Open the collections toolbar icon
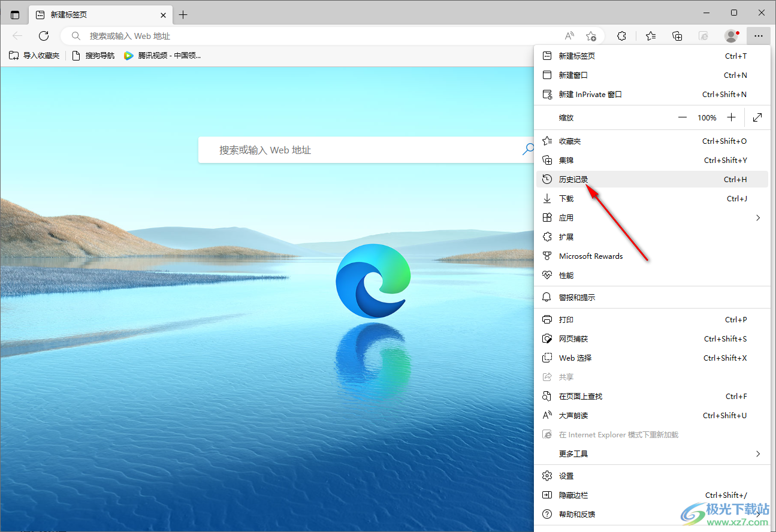 coord(677,36)
